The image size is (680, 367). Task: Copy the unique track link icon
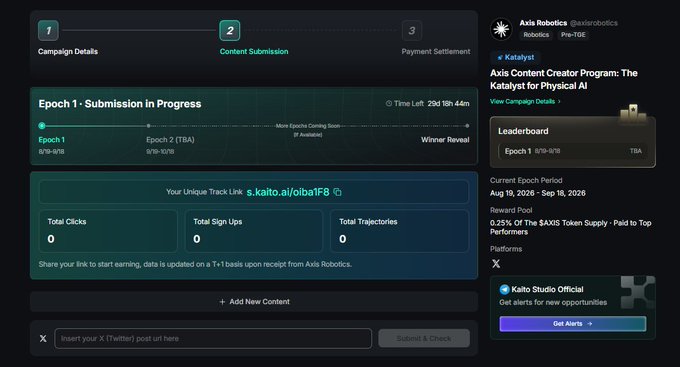click(337, 192)
